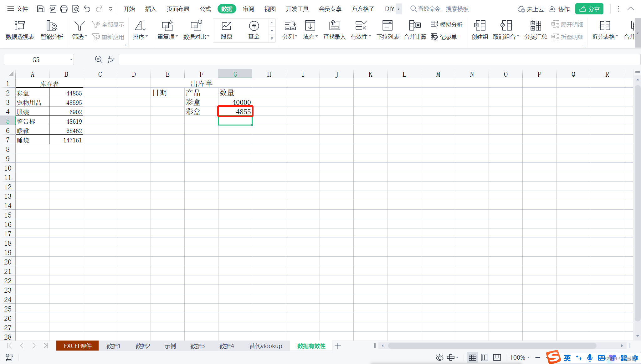
Task: Insert function via the fx icon
Action: (x=111, y=59)
